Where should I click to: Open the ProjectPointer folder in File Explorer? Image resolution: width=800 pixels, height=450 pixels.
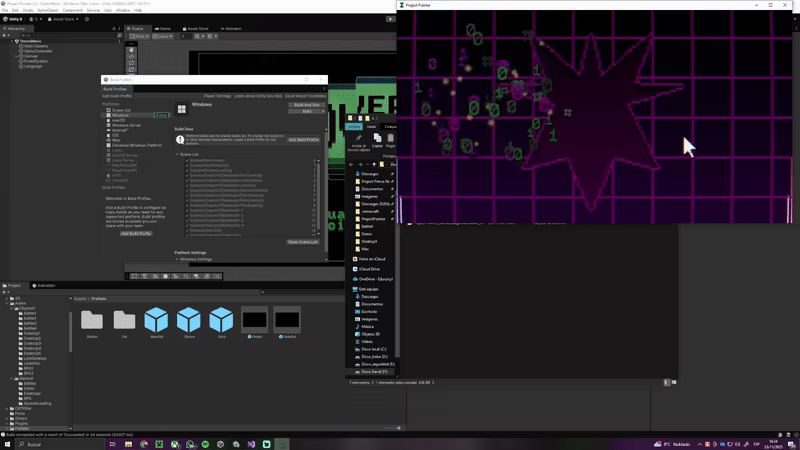point(373,219)
